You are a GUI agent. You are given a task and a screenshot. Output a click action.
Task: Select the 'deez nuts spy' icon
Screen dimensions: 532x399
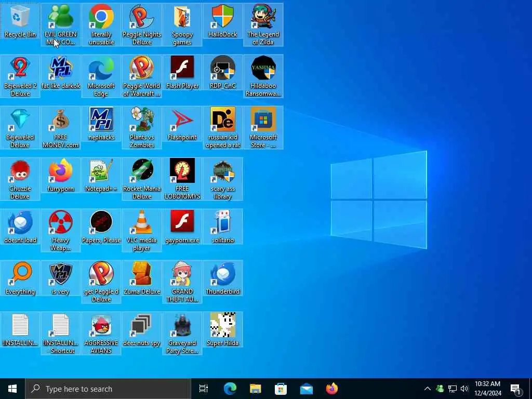(x=142, y=330)
